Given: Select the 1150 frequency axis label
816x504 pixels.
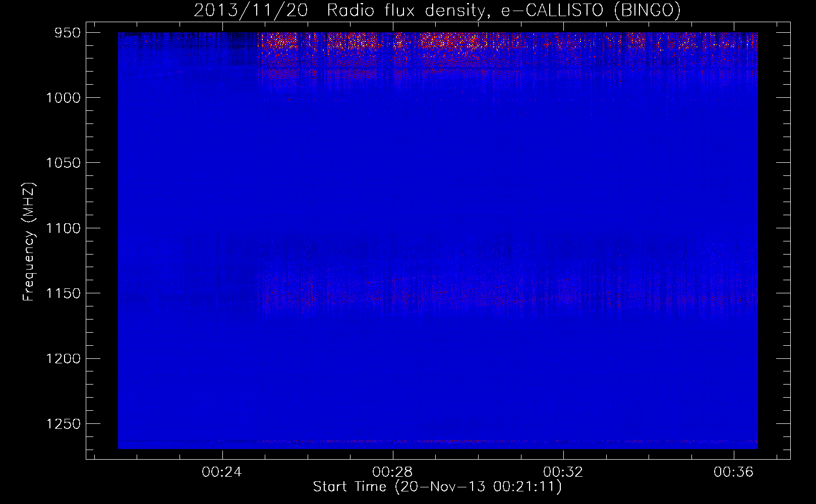Looking at the screenshot, I should (x=63, y=293).
